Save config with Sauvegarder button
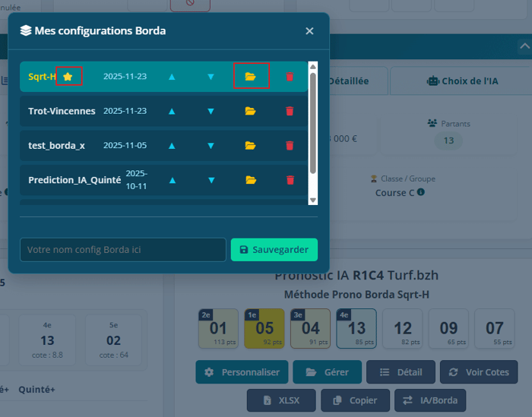Image resolution: width=532 pixels, height=417 pixels. [x=274, y=250]
